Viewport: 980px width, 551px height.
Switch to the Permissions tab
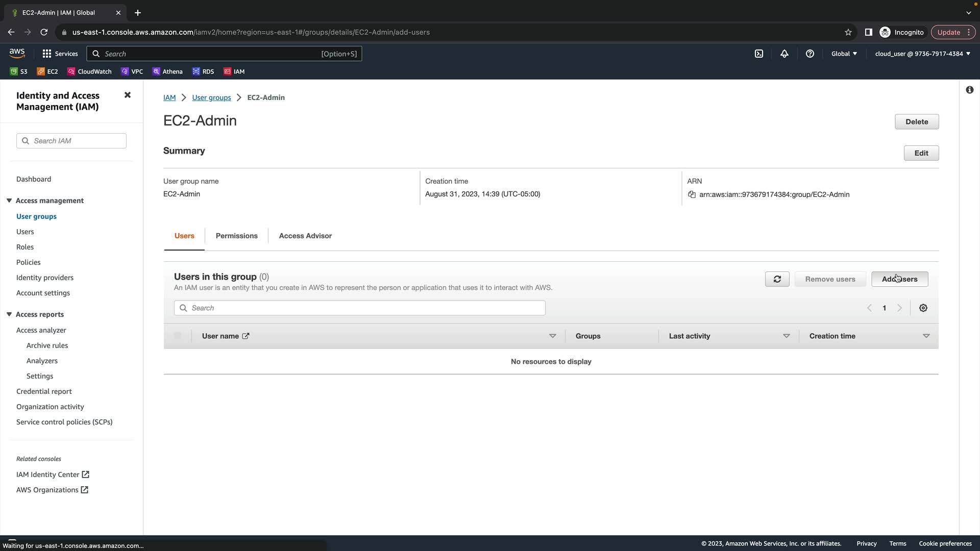[x=236, y=236]
